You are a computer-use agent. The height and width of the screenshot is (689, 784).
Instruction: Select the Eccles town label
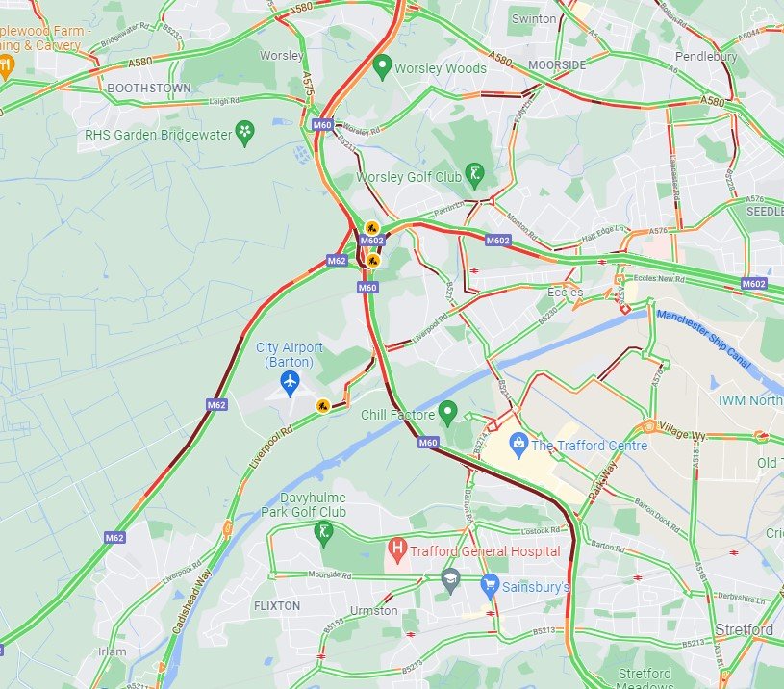(565, 292)
